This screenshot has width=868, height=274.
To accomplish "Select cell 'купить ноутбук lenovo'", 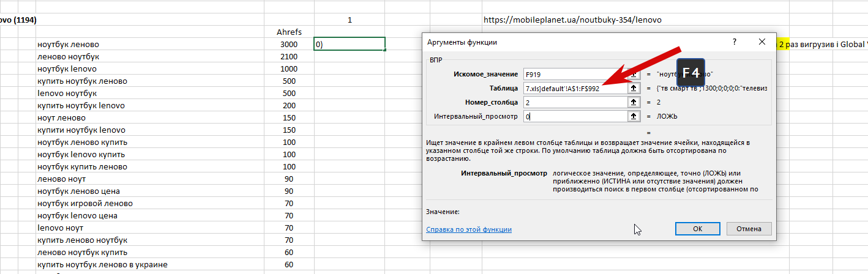I will (150, 105).
